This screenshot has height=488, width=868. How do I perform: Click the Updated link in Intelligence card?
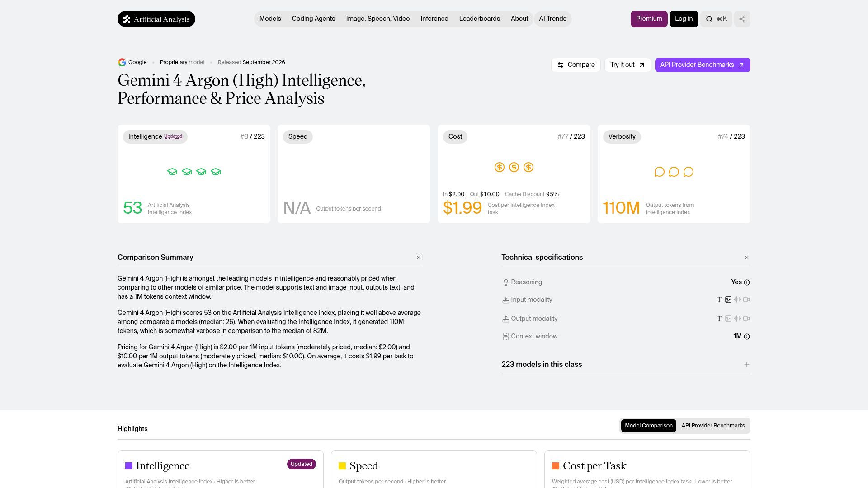[x=173, y=136]
